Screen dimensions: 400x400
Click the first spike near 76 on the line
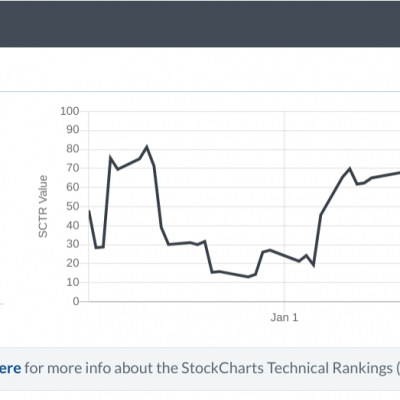(x=110, y=157)
